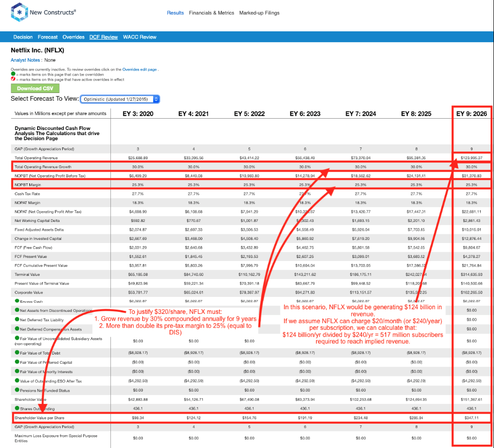The image size is (494, 448).
Task: Click the EY 5: 2022 column header
Action: (x=249, y=114)
